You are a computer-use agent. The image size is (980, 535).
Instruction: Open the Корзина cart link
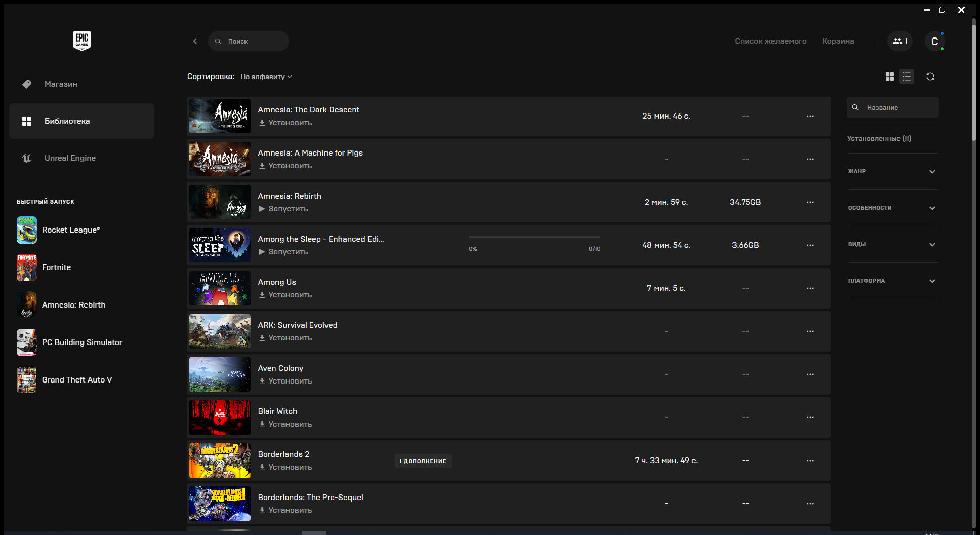pos(838,41)
